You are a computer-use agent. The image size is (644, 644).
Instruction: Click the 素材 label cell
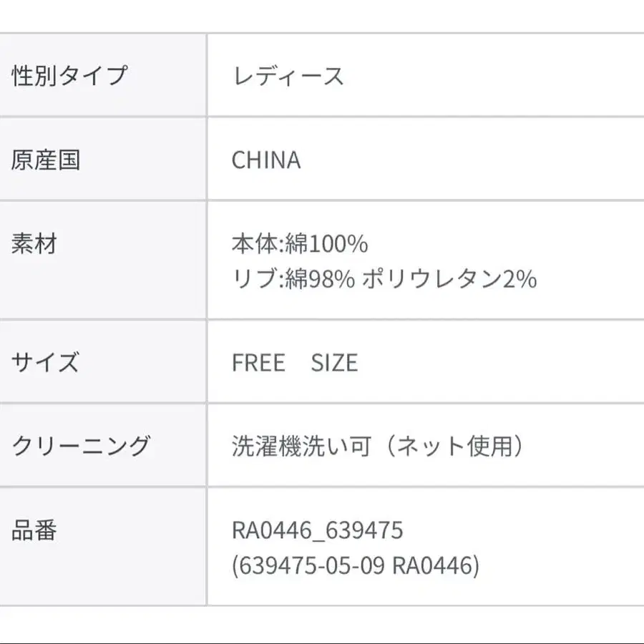102,260
